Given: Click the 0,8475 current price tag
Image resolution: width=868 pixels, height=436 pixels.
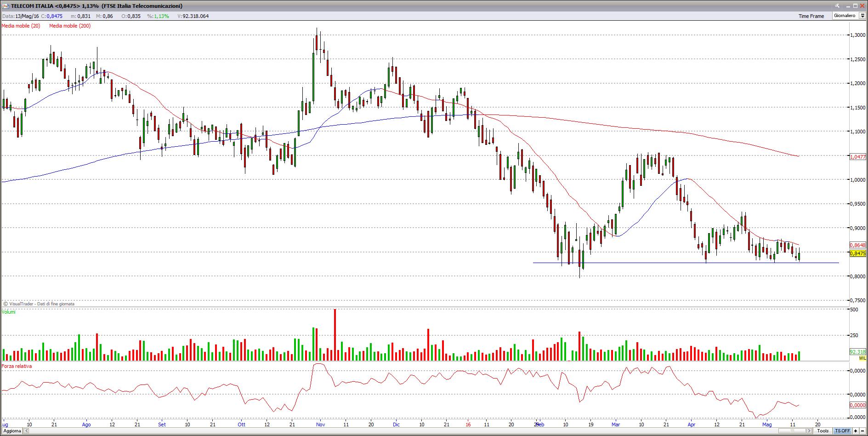Looking at the screenshot, I should click(857, 253).
